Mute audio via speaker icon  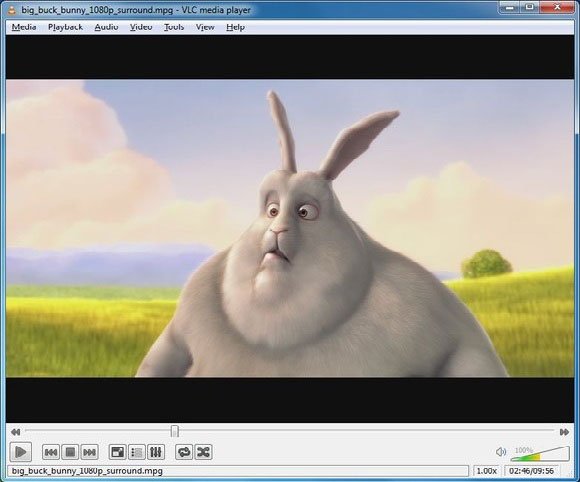tap(501, 452)
